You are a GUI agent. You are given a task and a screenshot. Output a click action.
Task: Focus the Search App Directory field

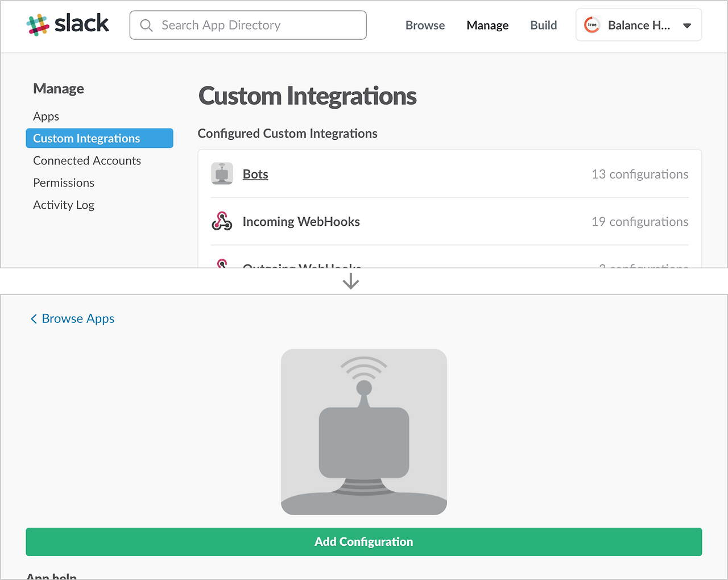coord(248,25)
